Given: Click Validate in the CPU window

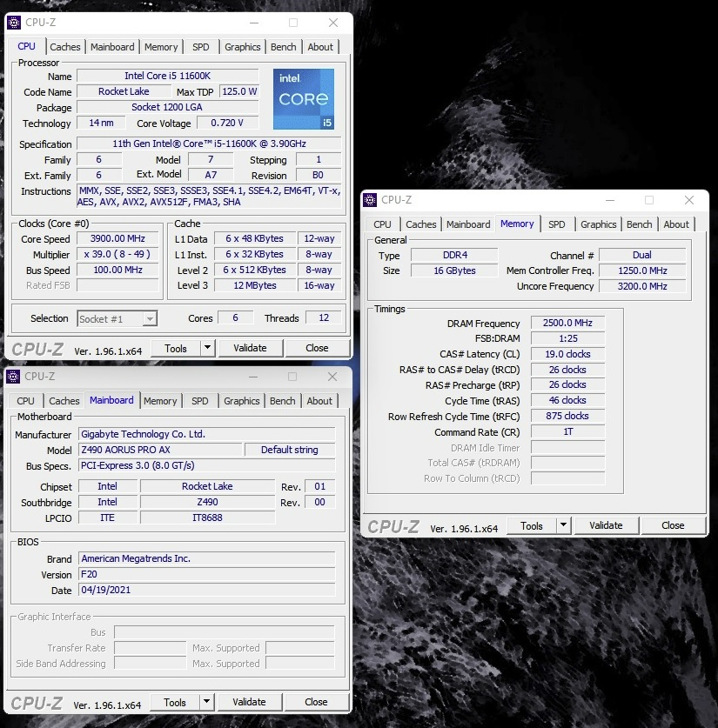Looking at the screenshot, I should 250,348.
